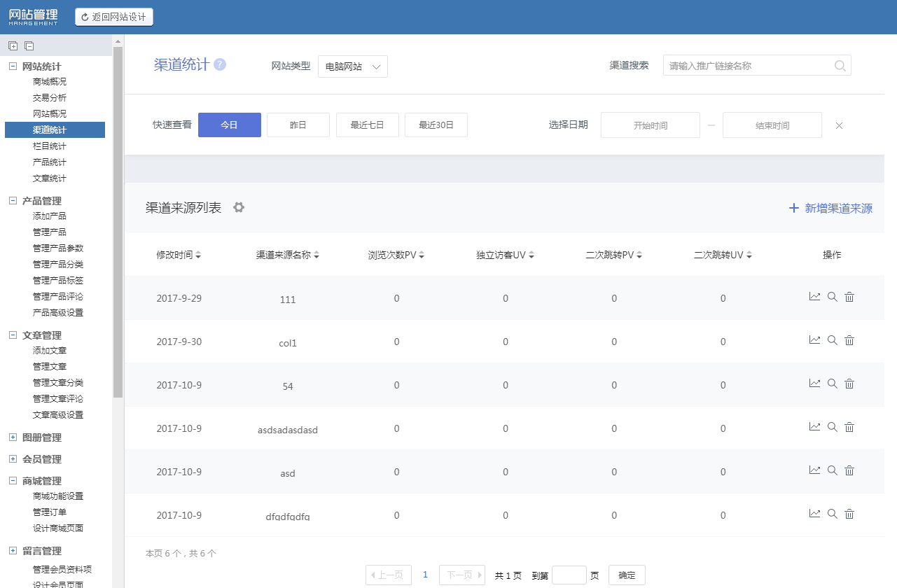Viewport: 897px width, 588px height.
Task: Select 最近七日 quick view
Action: 368,125
